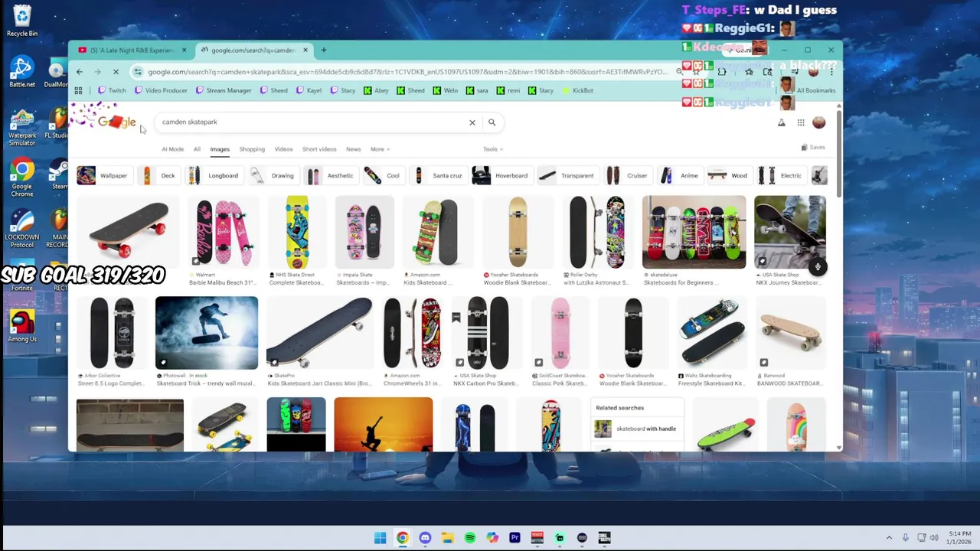
Task: Expand the More search categories dropdown
Action: [x=380, y=149]
